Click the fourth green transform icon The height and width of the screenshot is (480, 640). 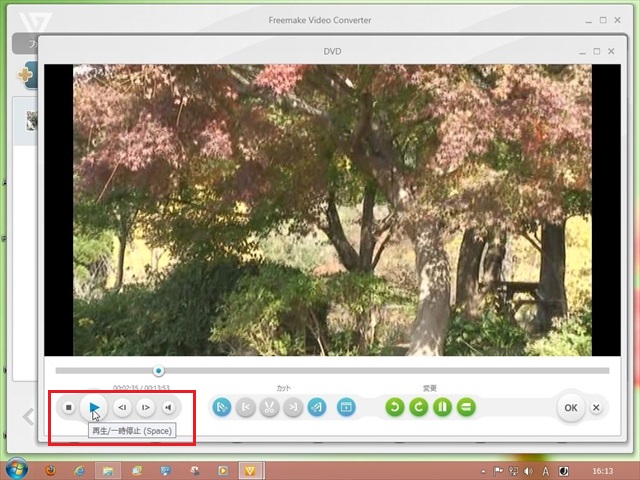(x=466, y=407)
